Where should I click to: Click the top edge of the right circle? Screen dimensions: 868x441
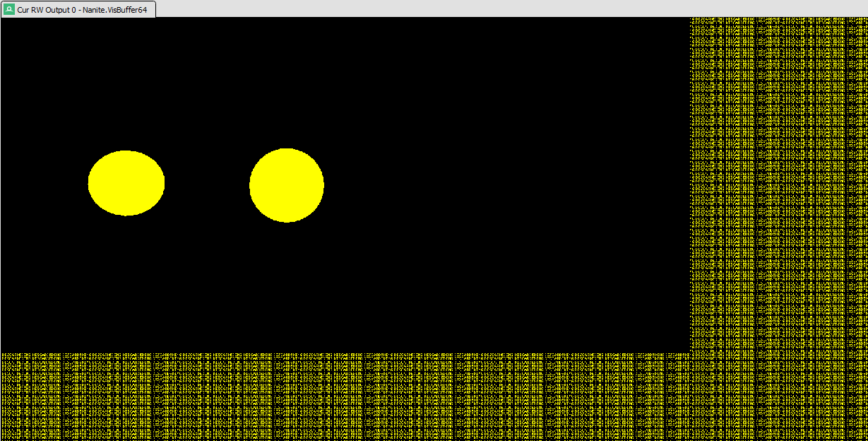tap(287, 149)
